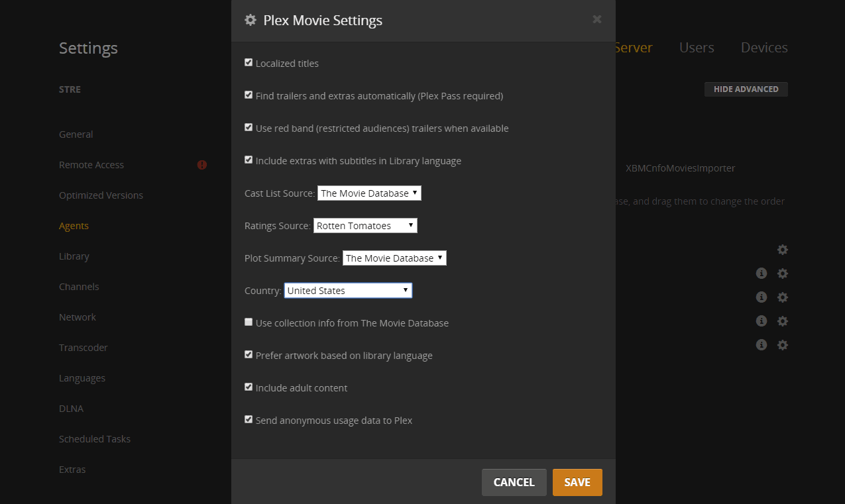The image size is (845, 504).
Task: Uncheck Use red band trailers option
Action: [x=249, y=128]
